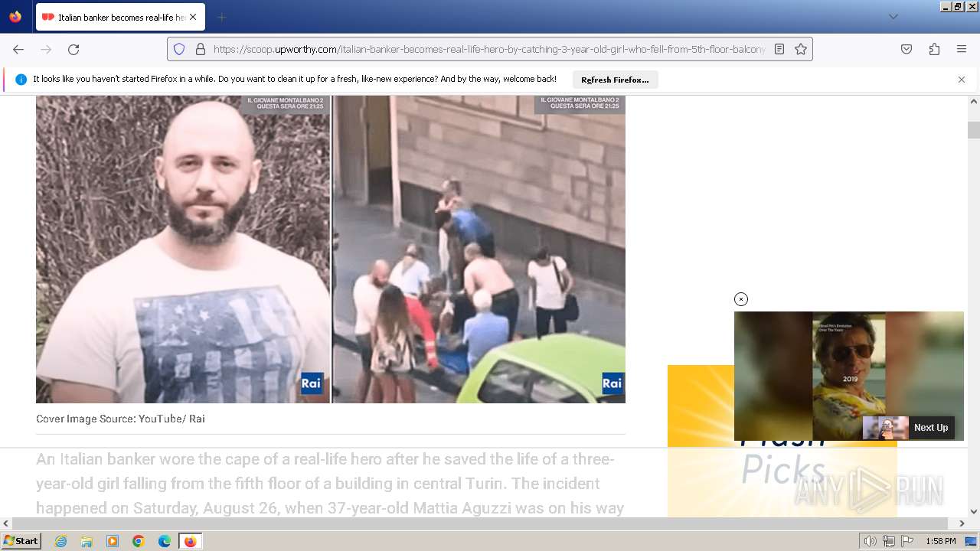Image resolution: width=980 pixels, height=551 pixels.
Task: Open the extensions puzzle icon
Action: 934,49
